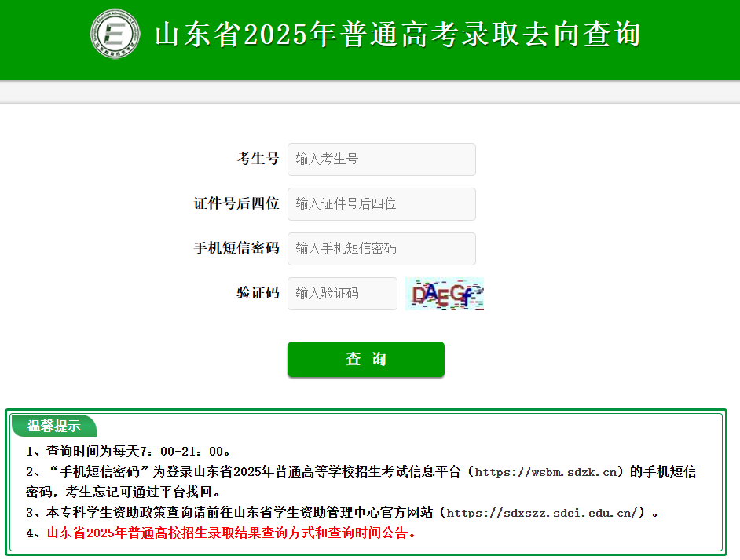Place cursor in the 验证码 input box
Screen dimensions: 740x560
pyautogui.click(x=343, y=294)
